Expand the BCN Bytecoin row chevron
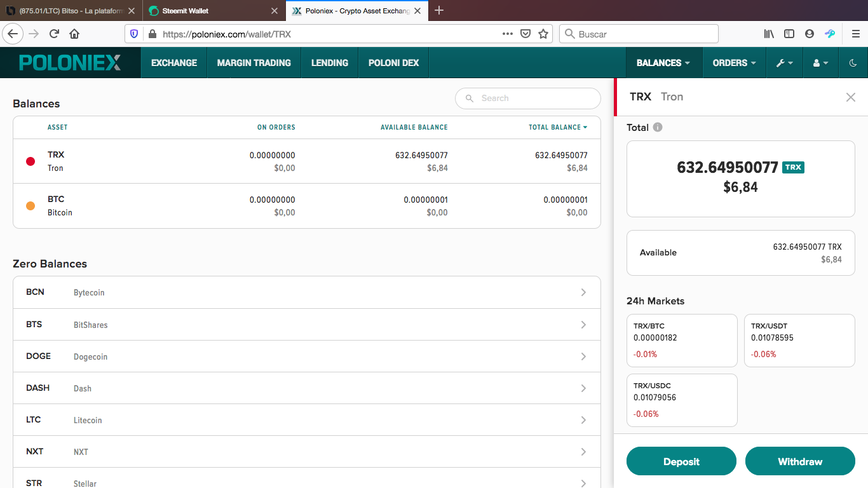This screenshot has height=488, width=868. (583, 292)
